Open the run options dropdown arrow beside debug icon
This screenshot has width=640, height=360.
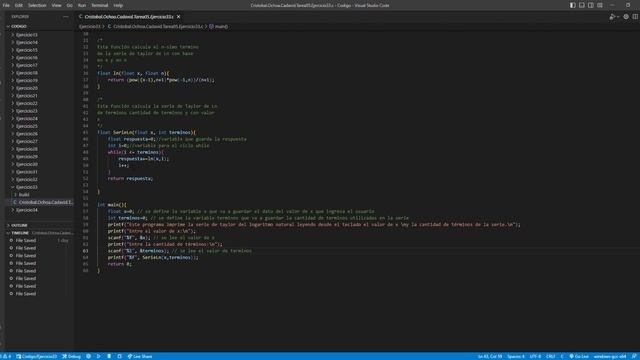point(618,17)
